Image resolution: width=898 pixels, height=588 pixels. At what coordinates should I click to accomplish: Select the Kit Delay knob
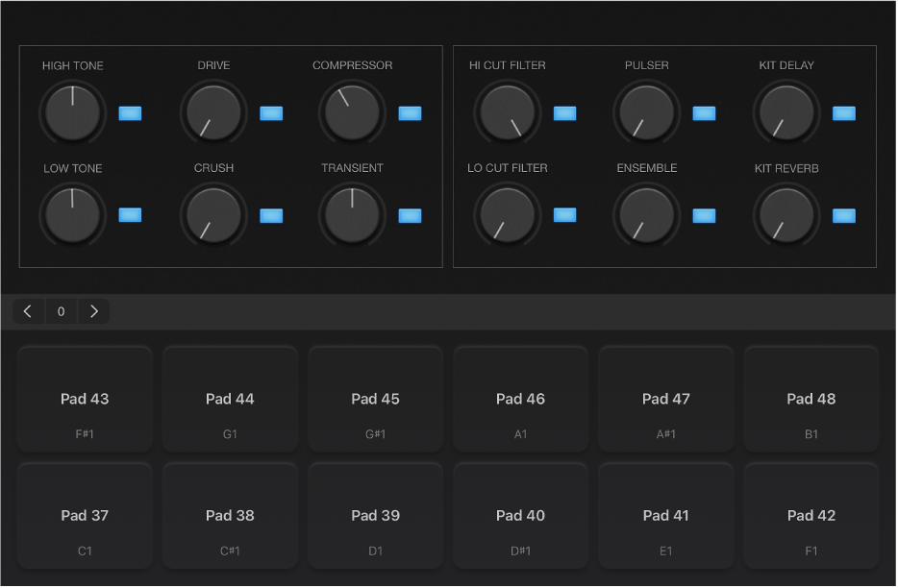[x=786, y=112]
